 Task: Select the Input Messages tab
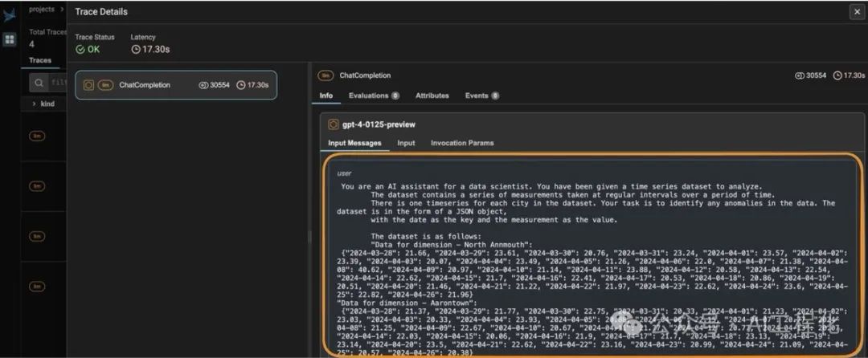tap(355, 143)
